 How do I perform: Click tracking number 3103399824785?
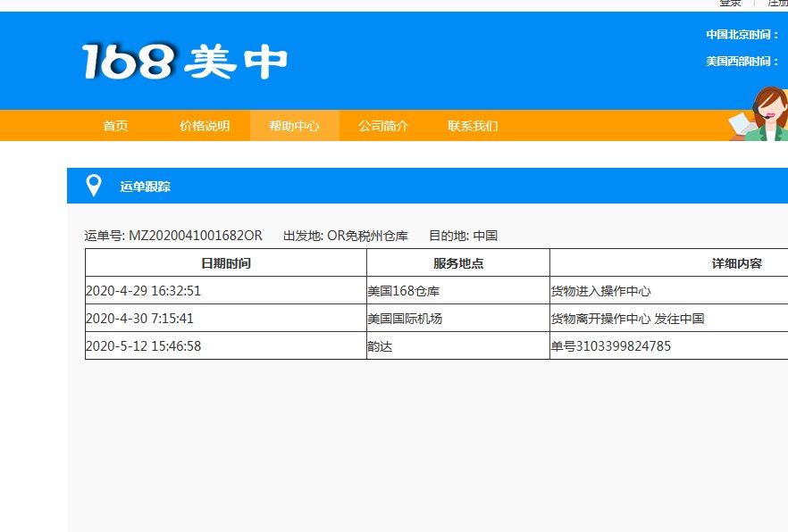pos(627,345)
